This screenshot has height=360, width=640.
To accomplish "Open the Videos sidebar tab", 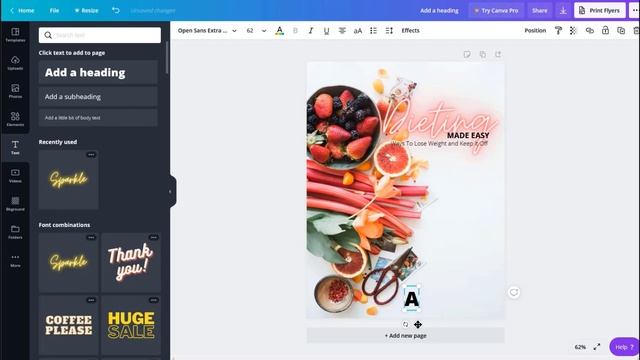I will [15, 176].
